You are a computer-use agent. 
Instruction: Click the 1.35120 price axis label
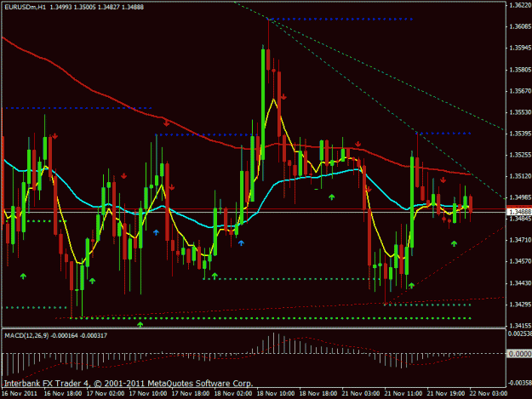click(x=520, y=176)
